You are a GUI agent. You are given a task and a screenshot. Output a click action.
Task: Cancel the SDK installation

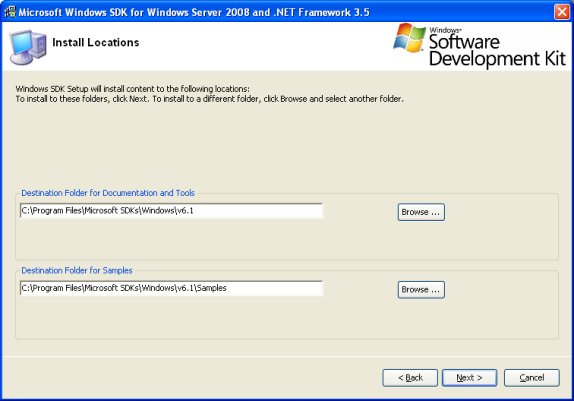(x=532, y=378)
